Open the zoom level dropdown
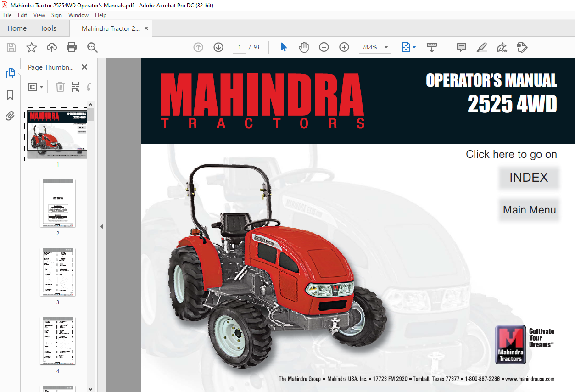Image resolution: width=575 pixels, height=392 pixels. 386,47
